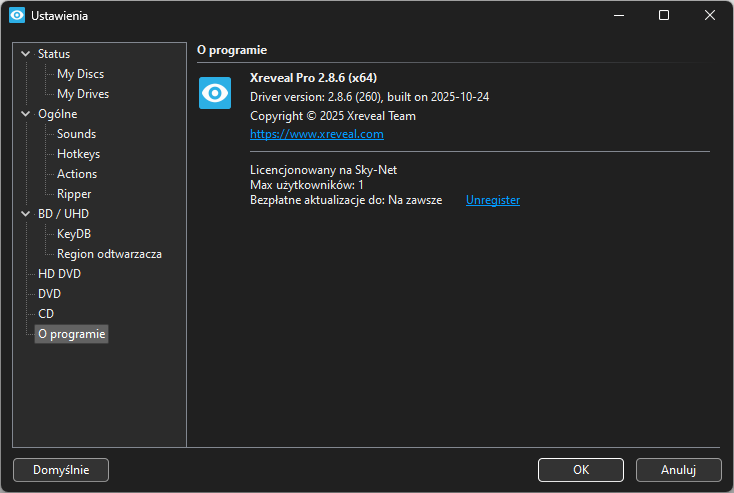The image size is (734, 493).
Task: Select the BD / UHD category
Action: (x=63, y=214)
